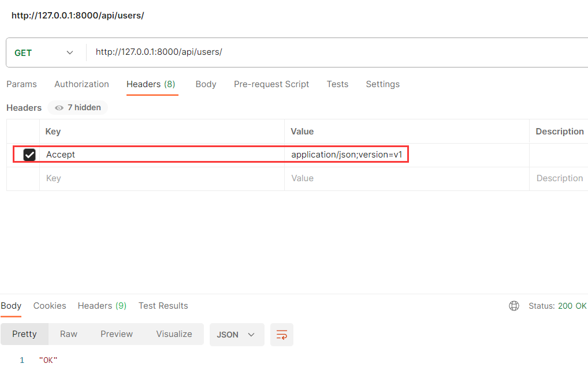Go to the Tests tab
588x386 pixels.
tap(337, 84)
